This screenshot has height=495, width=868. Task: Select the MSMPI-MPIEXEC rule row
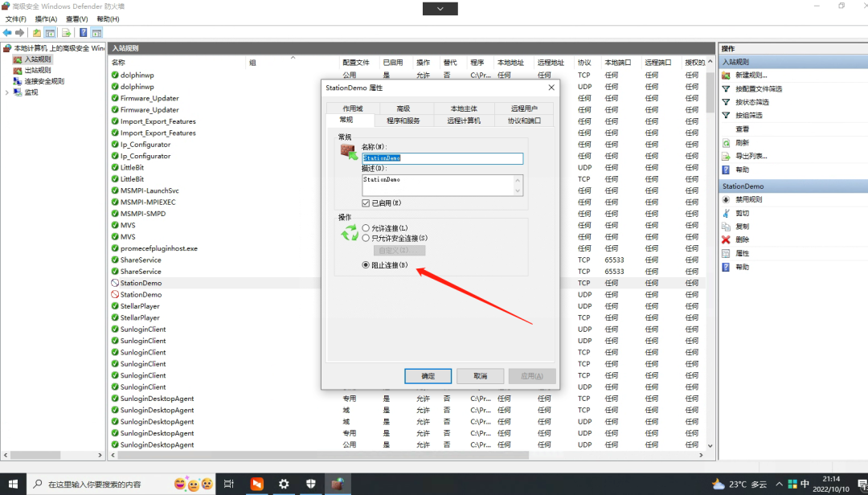click(x=148, y=202)
